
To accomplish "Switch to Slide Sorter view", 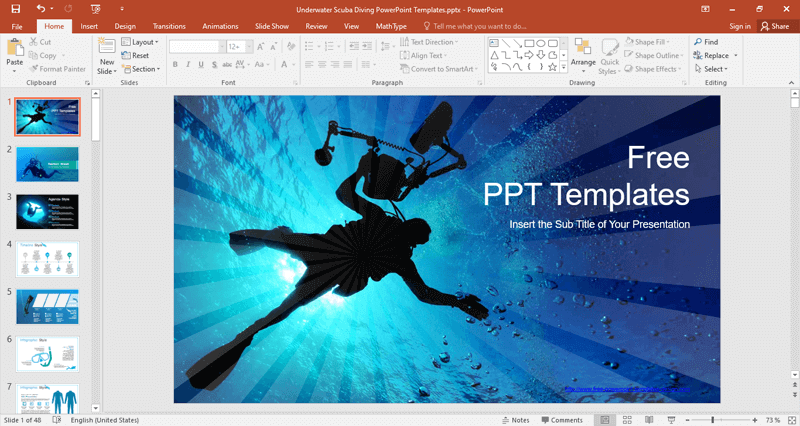I will point(627,419).
